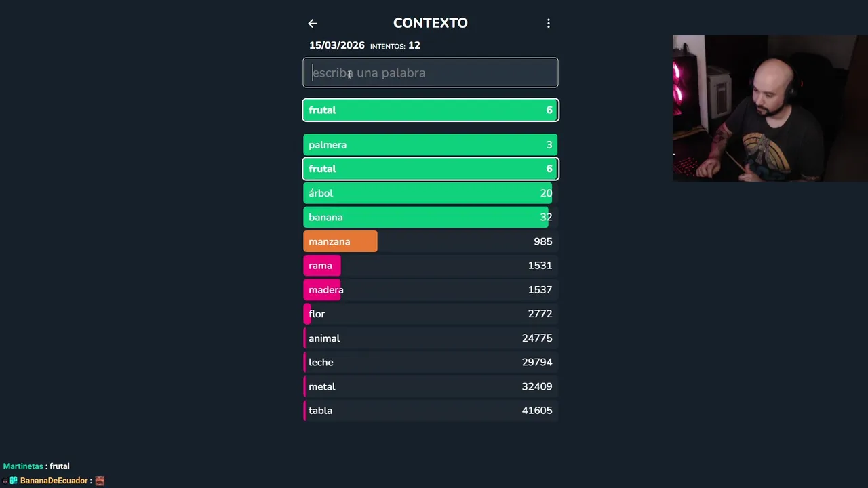Select the 'árbol' guess row

pos(430,193)
